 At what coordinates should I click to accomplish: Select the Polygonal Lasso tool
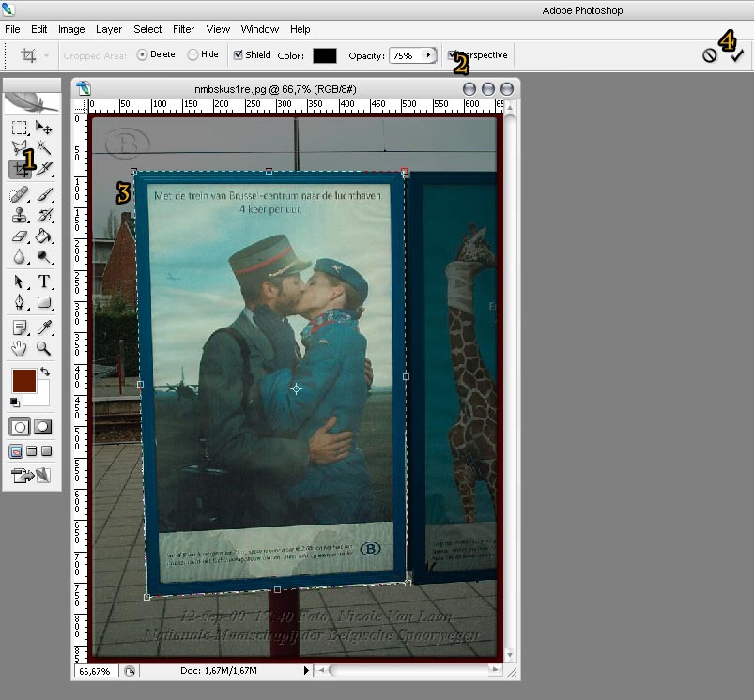click(x=19, y=147)
